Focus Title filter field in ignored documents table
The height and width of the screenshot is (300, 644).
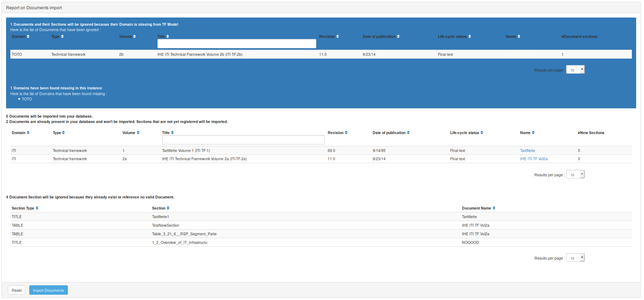pos(237,44)
